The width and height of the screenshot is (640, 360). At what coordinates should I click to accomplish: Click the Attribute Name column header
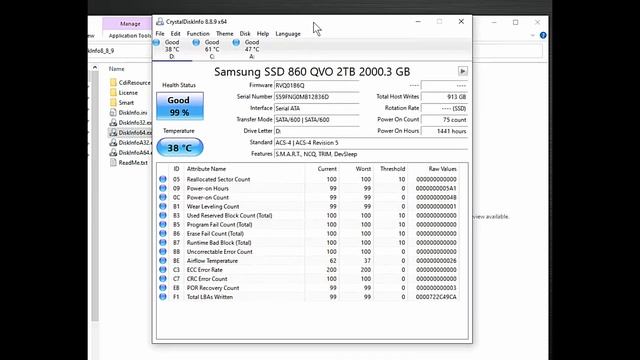(x=206, y=169)
